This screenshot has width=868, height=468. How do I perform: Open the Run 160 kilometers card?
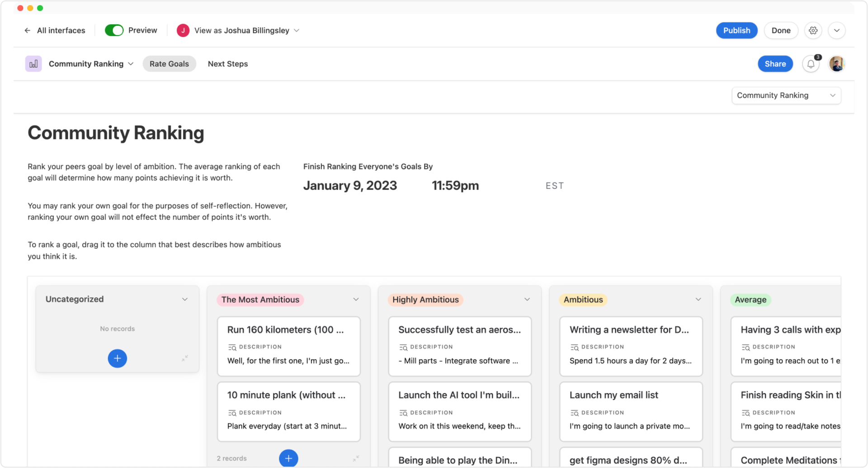click(x=288, y=346)
